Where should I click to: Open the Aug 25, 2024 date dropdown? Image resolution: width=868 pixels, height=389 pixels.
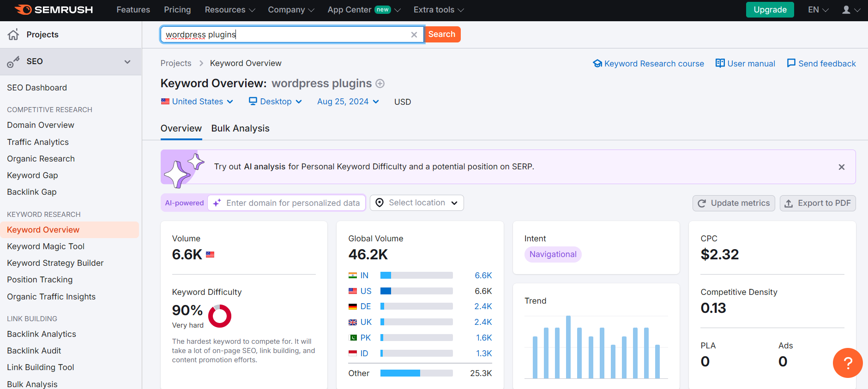pos(348,102)
